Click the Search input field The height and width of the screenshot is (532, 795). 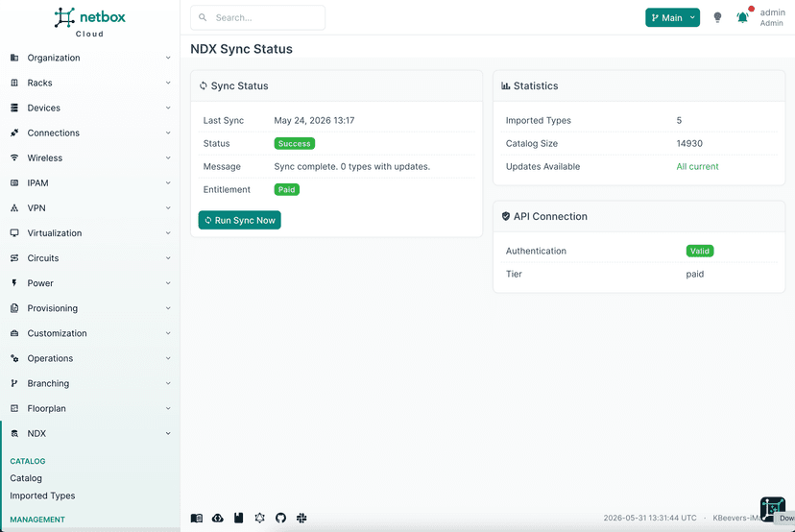point(257,17)
